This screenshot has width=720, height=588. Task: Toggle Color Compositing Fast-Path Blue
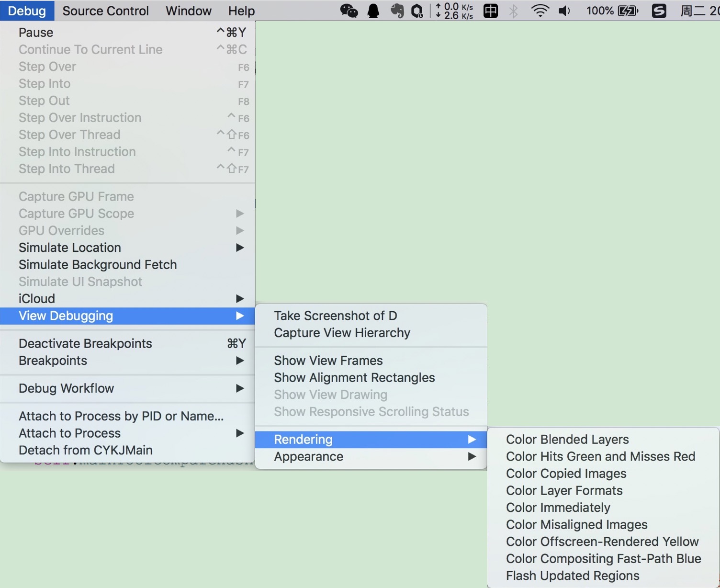click(603, 559)
